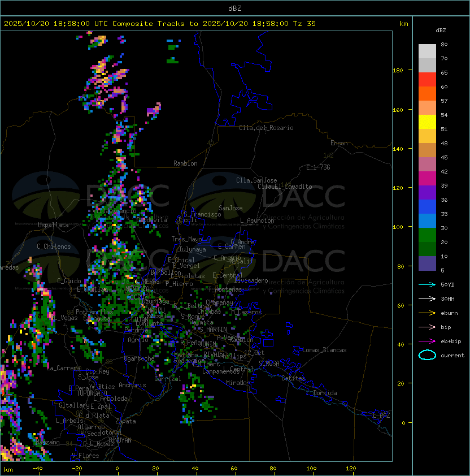Image resolution: width=470 pixels, height=476 pixels.
Task: Click the 180 tick on the vertical axis
Action: point(398,71)
